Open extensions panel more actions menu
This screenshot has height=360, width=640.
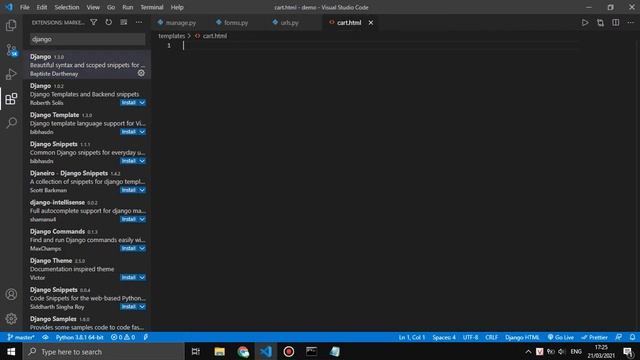pos(139,22)
